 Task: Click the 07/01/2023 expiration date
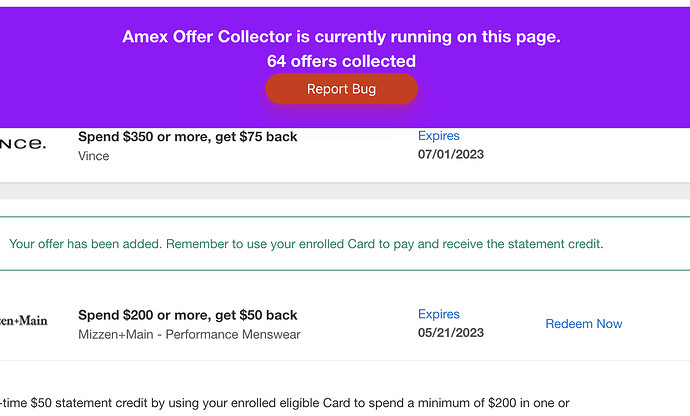point(451,155)
